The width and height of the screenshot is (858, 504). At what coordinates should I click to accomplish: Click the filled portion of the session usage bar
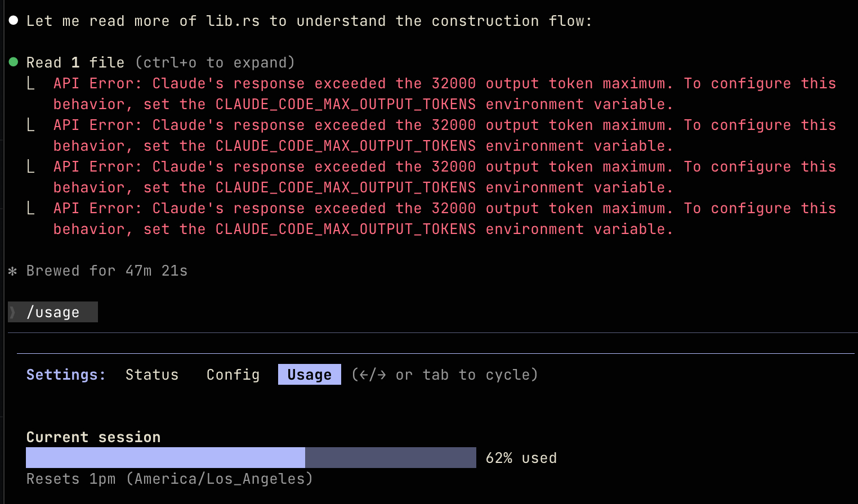165,458
